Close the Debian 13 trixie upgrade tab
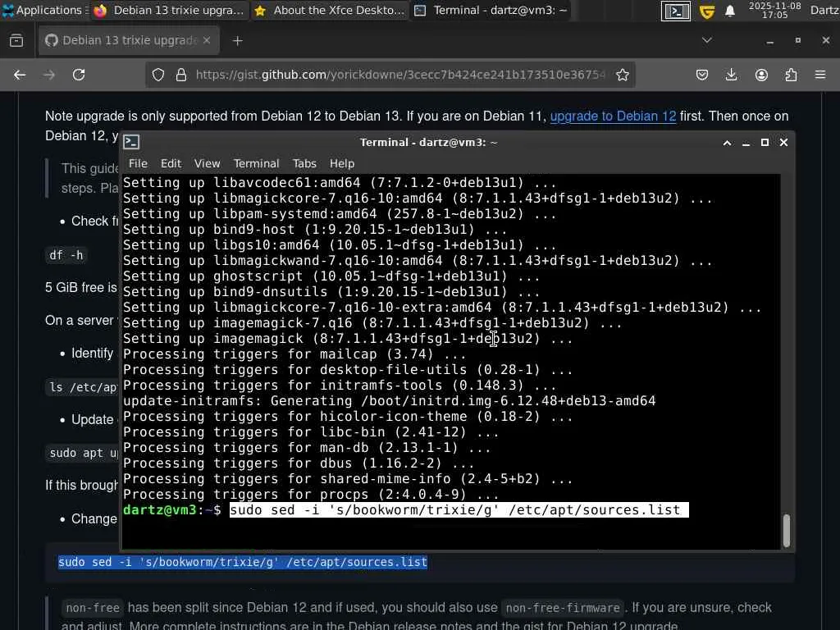 207,41
